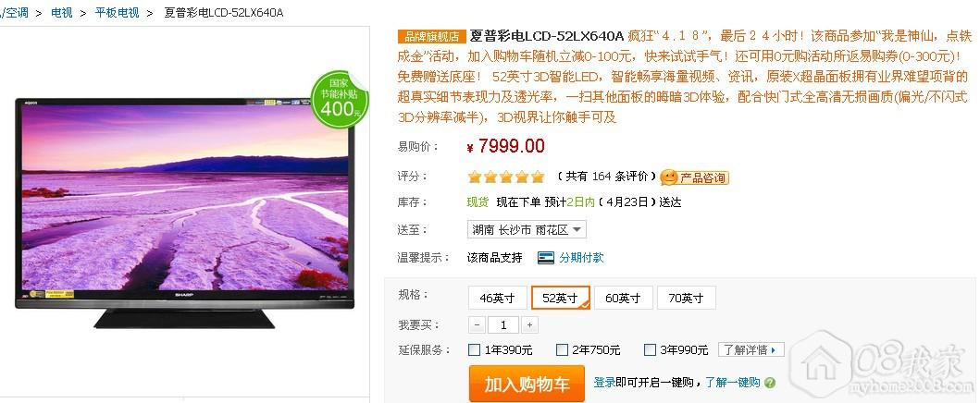This screenshot has width=980, height=403.
Task: Click the 分期付款 card icon
Action: pos(546,258)
